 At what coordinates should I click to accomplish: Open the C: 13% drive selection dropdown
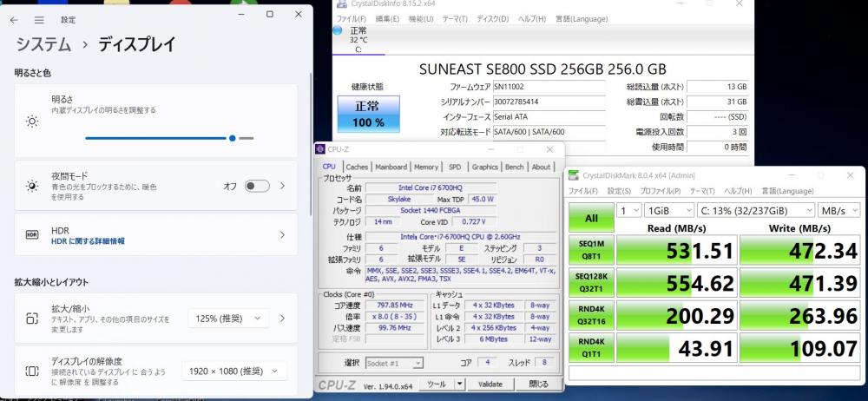click(x=756, y=211)
